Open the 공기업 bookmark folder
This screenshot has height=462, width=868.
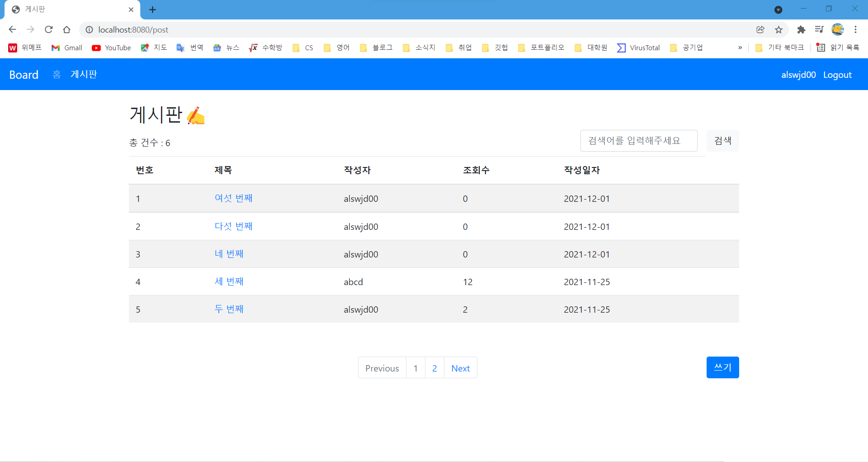686,48
